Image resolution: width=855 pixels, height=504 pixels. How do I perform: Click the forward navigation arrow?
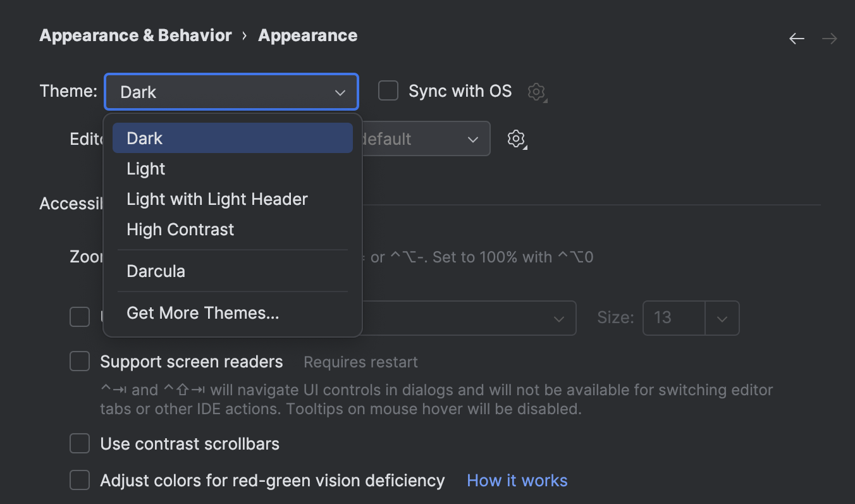coord(830,38)
